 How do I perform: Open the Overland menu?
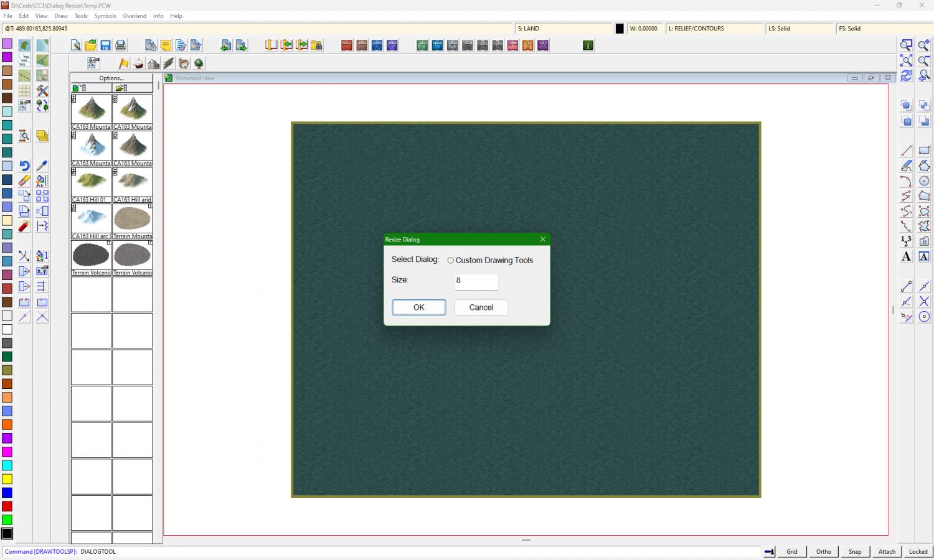(134, 16)
